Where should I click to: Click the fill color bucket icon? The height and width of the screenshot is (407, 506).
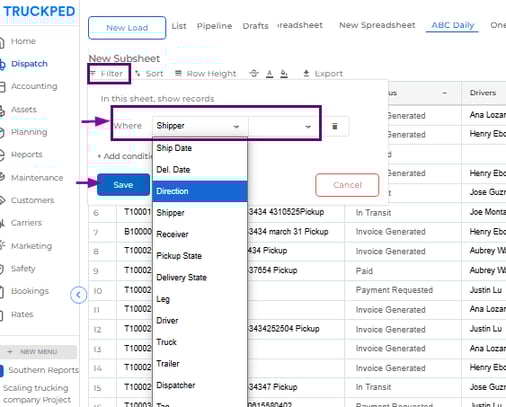pos(284,74)
